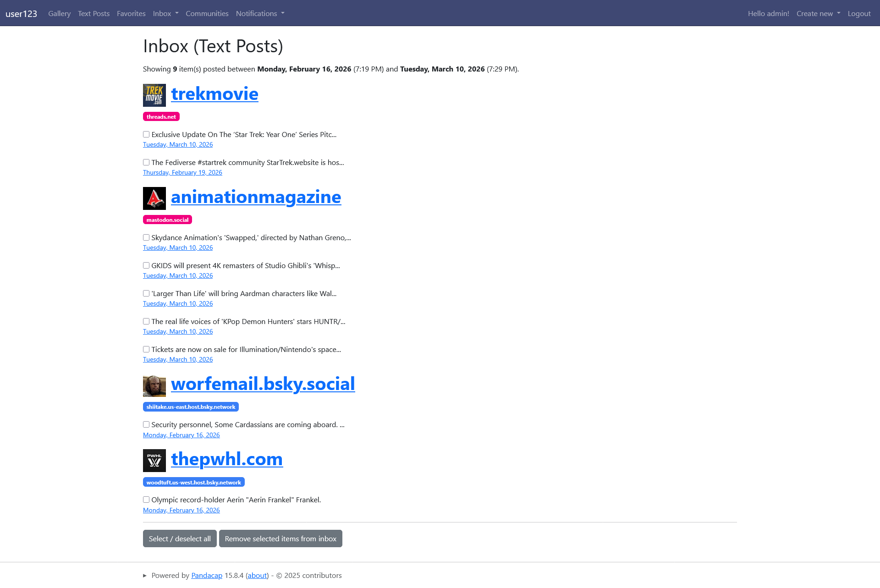Open date link under GKIDS Ghibli post
This screenshot has width=880, height=588.
point(178,275)
